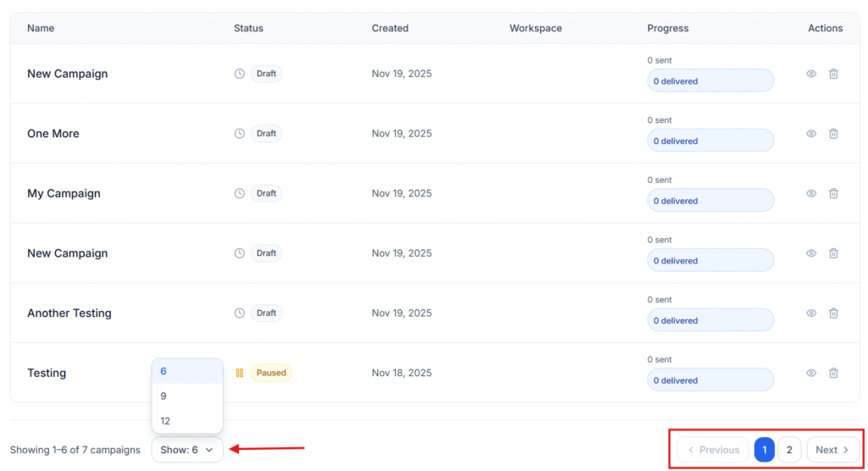Select 9 from the page size list
The width and height of the screenshot is (868, 471).
point(164,396)
